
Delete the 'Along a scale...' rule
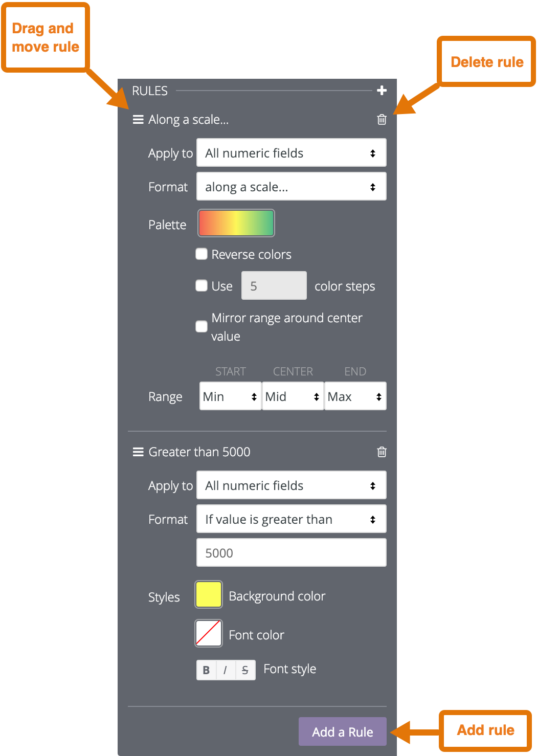click(x=382, y=120)
